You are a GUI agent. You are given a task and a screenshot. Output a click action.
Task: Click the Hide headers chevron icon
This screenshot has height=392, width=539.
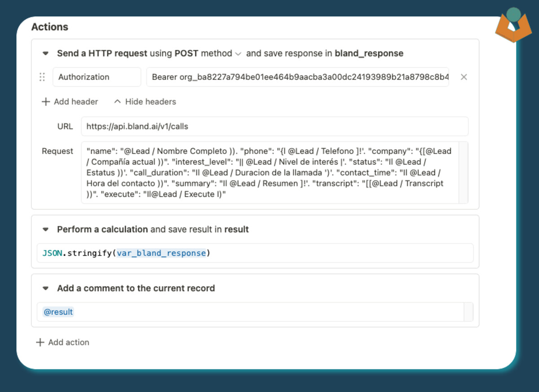click(x=118, y=102)
